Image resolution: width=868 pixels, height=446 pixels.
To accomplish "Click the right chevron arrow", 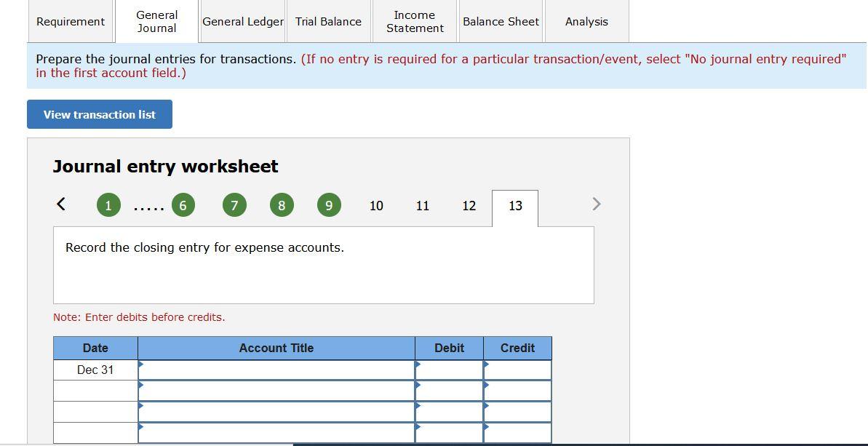I will [596, 204].
